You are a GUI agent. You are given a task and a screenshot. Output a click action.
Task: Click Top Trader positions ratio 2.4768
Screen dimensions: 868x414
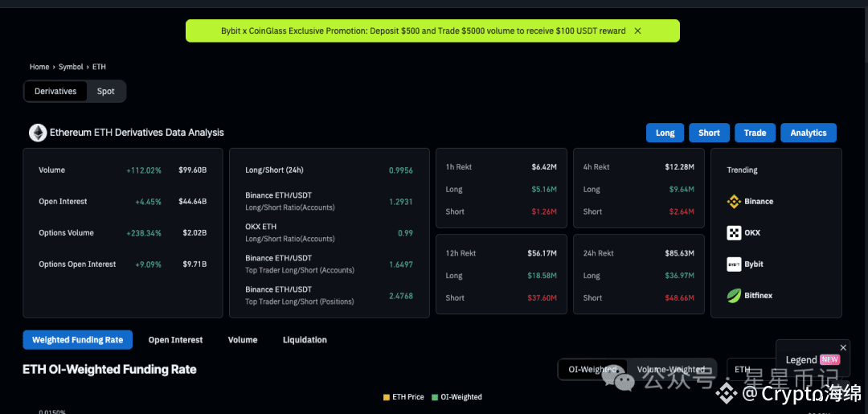(x=401, y=296)
